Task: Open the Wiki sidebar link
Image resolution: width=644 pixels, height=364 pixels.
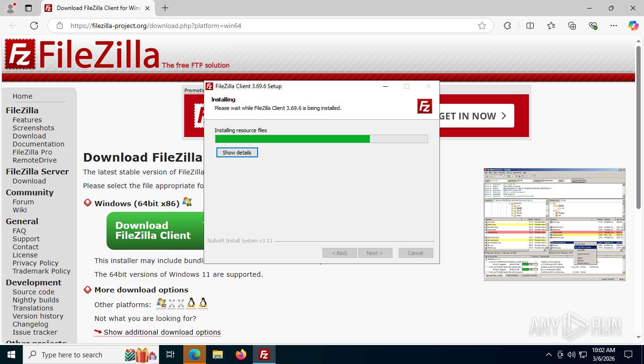Action: point(20,210)
